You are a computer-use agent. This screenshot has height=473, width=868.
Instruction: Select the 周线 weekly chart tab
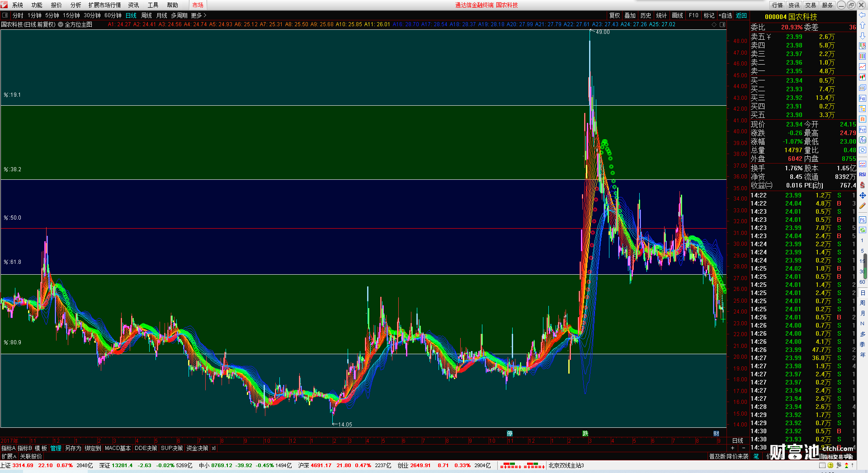click(x=146, y=15)
